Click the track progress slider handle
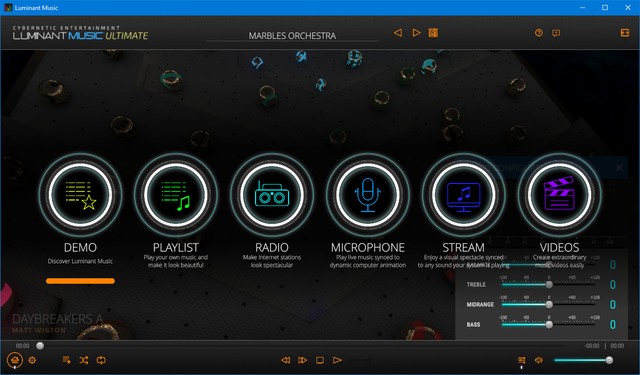 click(40, 346)
